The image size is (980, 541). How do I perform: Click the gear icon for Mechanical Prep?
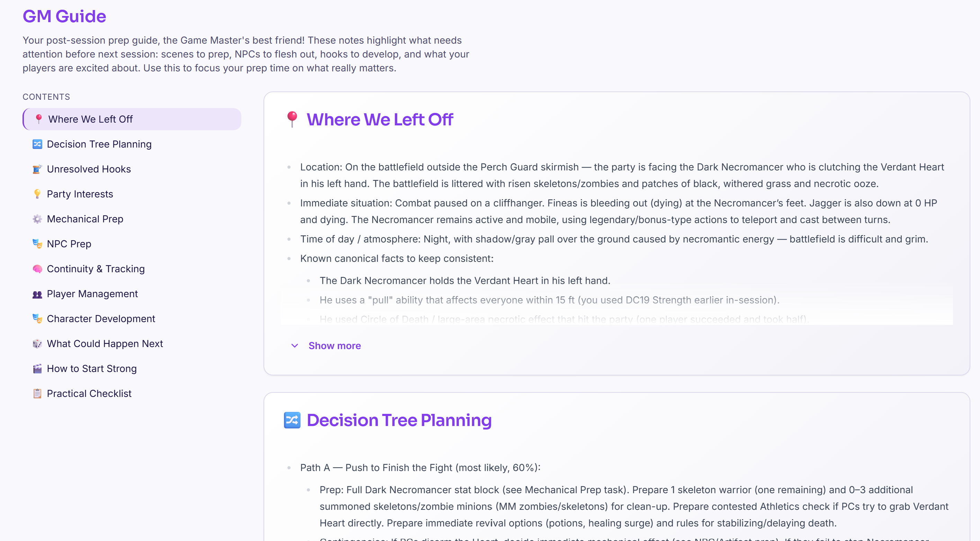pos(37,219)
